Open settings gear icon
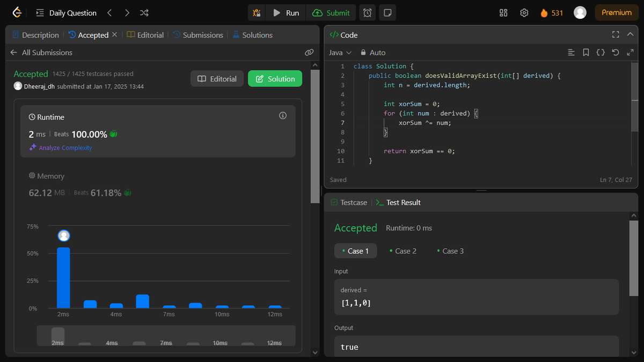644x362 pixels. pyautogui.click(x=524, y=13)
